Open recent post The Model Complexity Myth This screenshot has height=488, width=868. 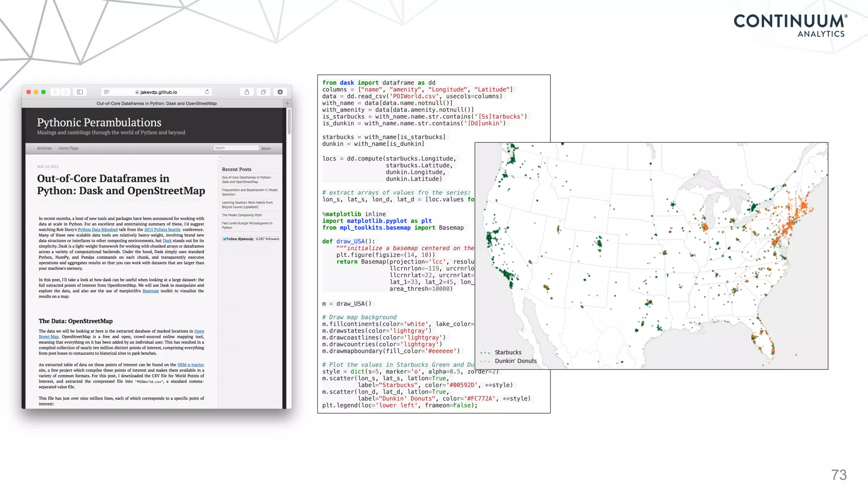(242, 215)
